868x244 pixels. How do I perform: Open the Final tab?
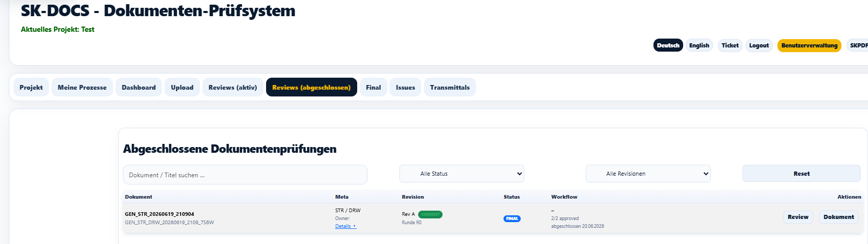click(x=373, y=88)
